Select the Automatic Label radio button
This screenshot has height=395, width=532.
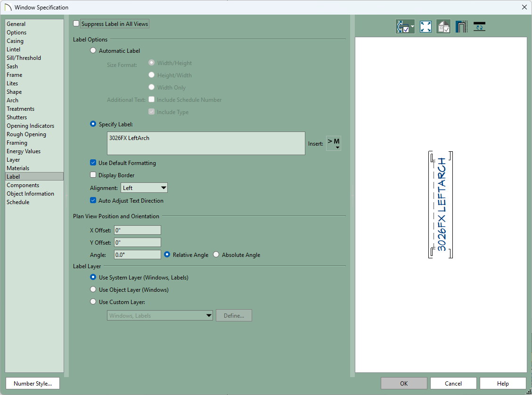coord(93,51)
